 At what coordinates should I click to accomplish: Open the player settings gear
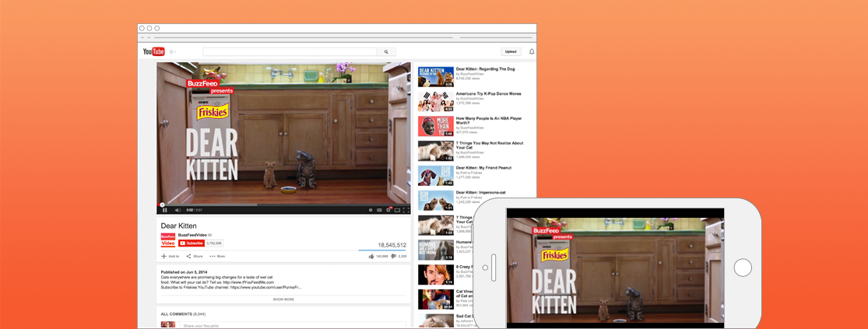(388, 210)
